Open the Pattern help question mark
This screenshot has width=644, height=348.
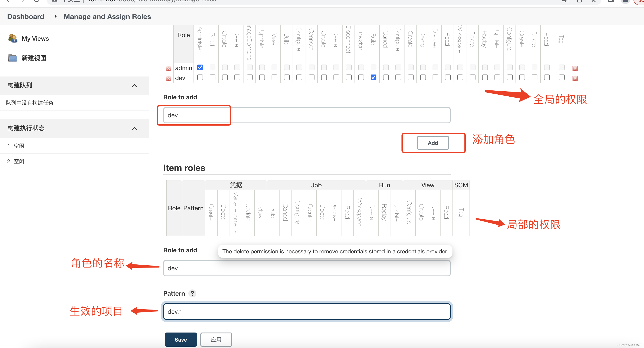[192, 293]
